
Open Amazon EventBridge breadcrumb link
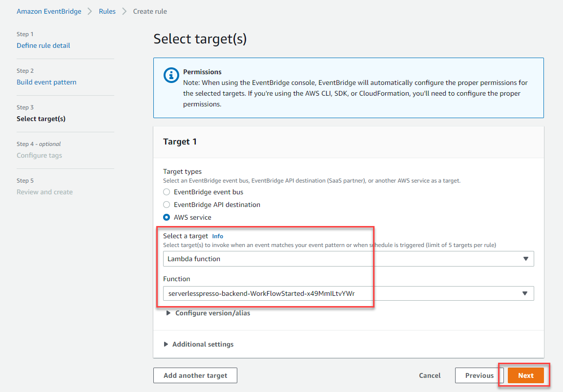tap(49, 12)
